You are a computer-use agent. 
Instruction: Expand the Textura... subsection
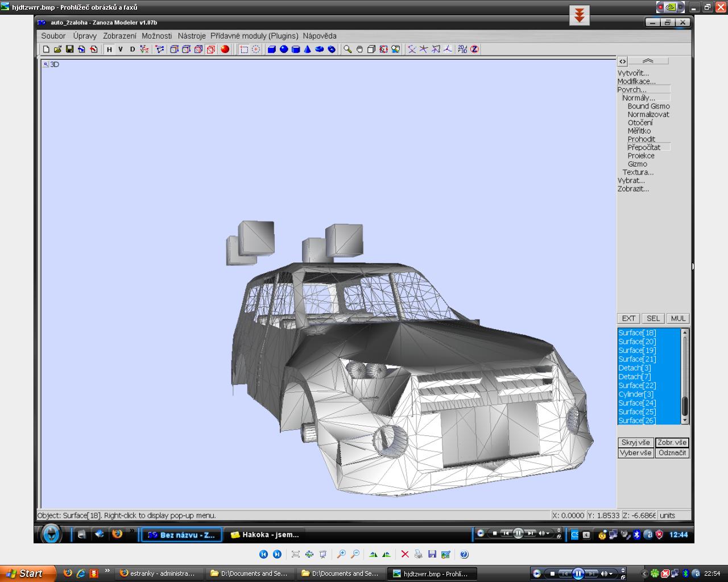pos(638,172)
